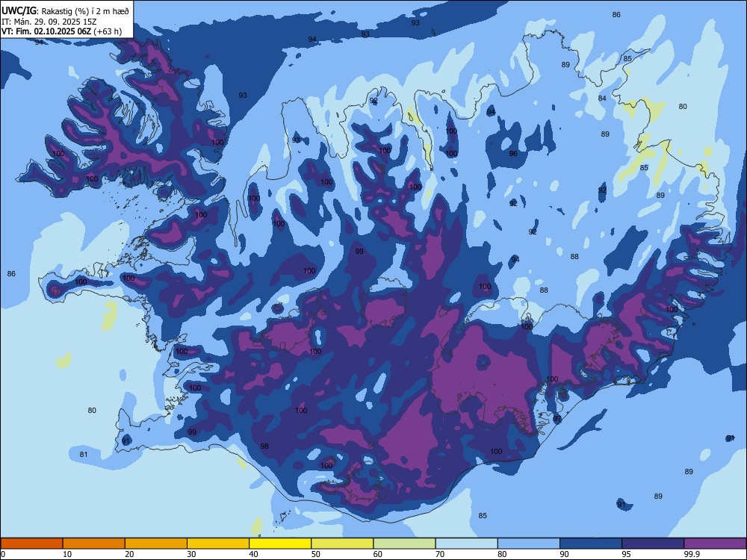The width and height of the screenshot is (747, 560).
Task: Click the '70' legend tick label
Action: (440, 554)
